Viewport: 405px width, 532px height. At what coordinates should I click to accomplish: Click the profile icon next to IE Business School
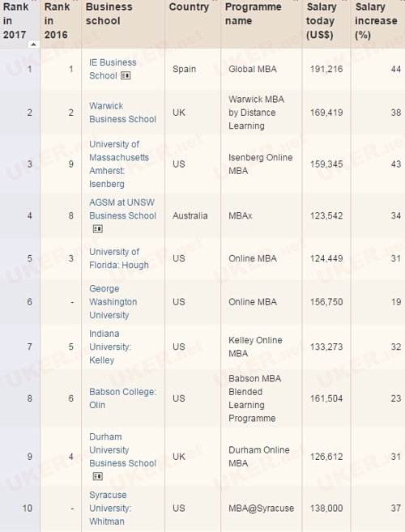pyautogui.click(x=126, y=75)
